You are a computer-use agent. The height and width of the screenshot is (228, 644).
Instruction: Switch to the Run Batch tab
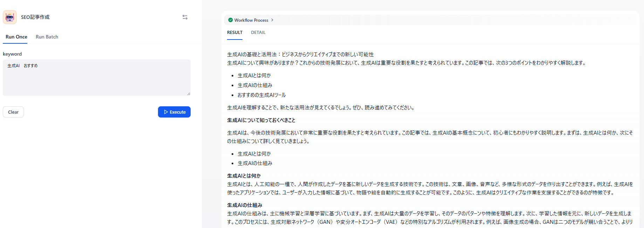47,37
